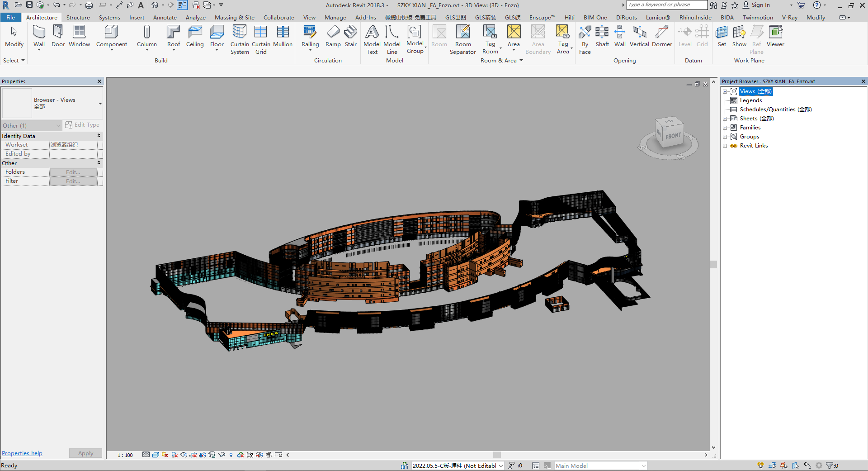Select the Railing tool
The image size is (868, 471).
click(x=310, y=36)
